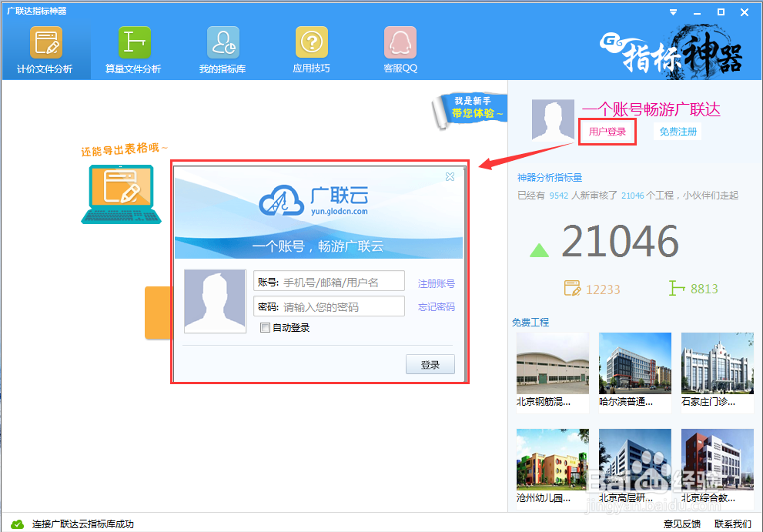Open 应用技巧 help icon
This screenshot has width=763, height=532.
point(311,42)
